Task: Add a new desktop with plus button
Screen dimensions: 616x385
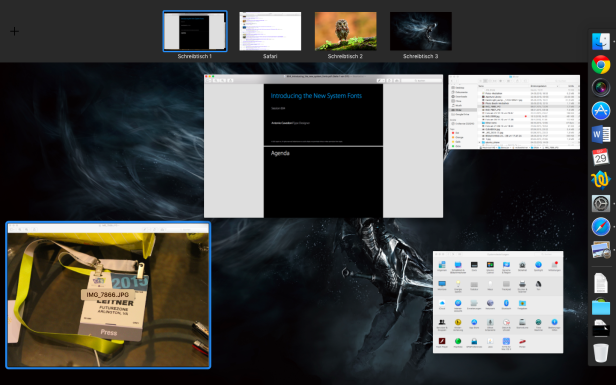Action: 15,31
